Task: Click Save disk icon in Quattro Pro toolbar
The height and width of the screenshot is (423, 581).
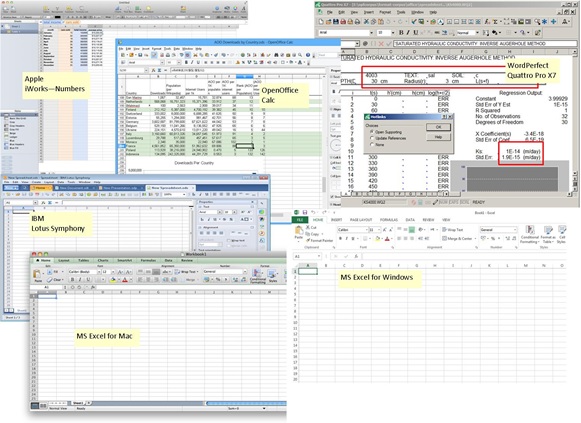Action: (x=336, y=21)
